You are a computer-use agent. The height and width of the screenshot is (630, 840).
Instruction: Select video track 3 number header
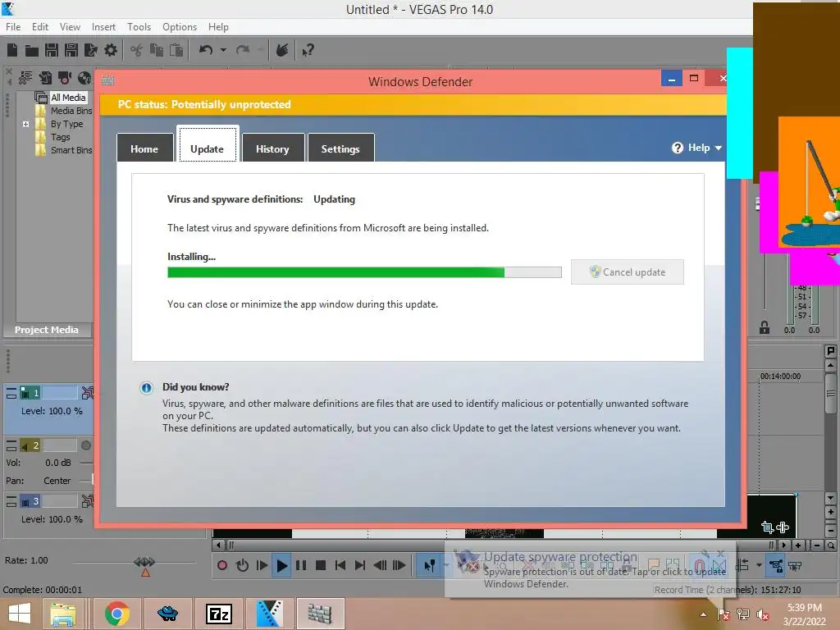[30, 501]
